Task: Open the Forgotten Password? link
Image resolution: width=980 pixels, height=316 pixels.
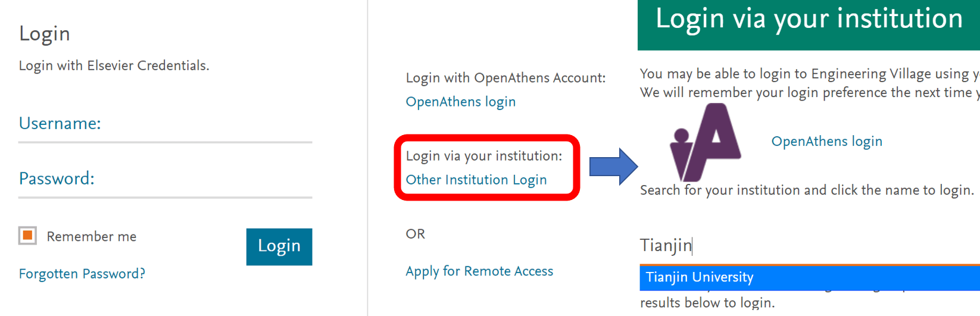Action: point(82,274)
